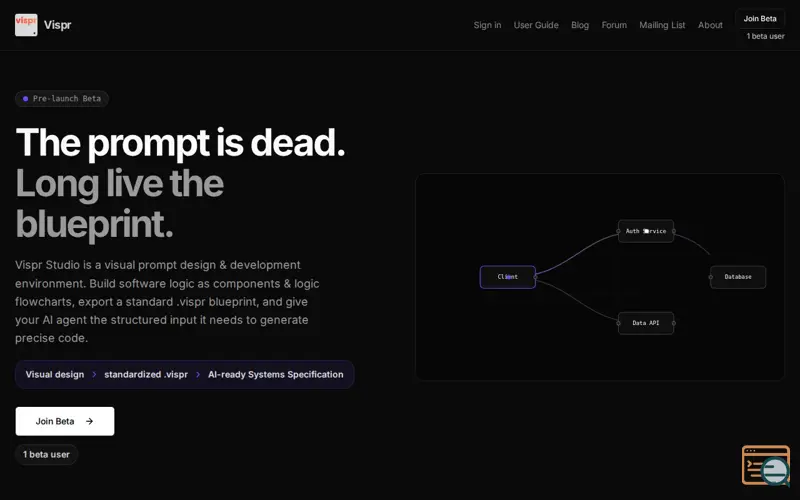
Task: Open the Mailing List link
Action: click(662, 25)
